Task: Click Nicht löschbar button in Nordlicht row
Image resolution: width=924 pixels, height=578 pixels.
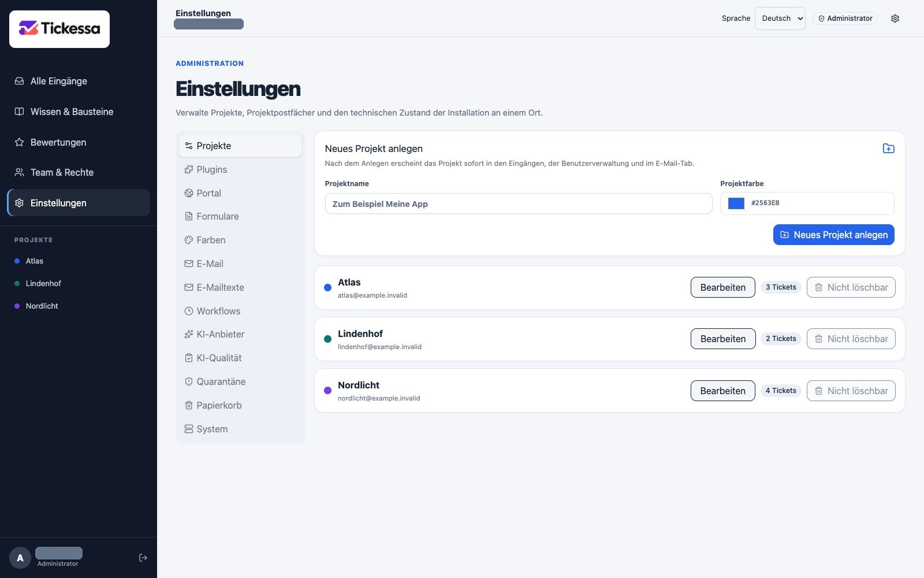Action: click(x=851, y=391)
